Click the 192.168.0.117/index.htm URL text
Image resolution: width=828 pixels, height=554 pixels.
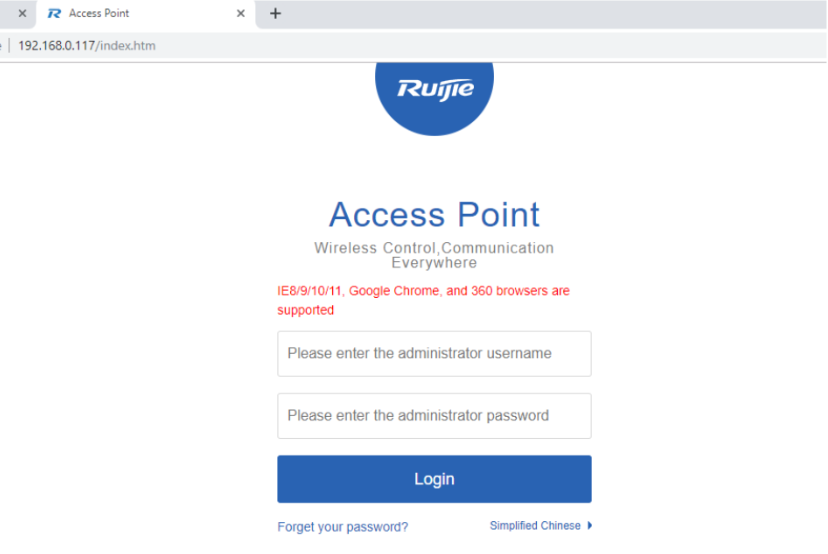pyautogui.click(x=87, y=46)
